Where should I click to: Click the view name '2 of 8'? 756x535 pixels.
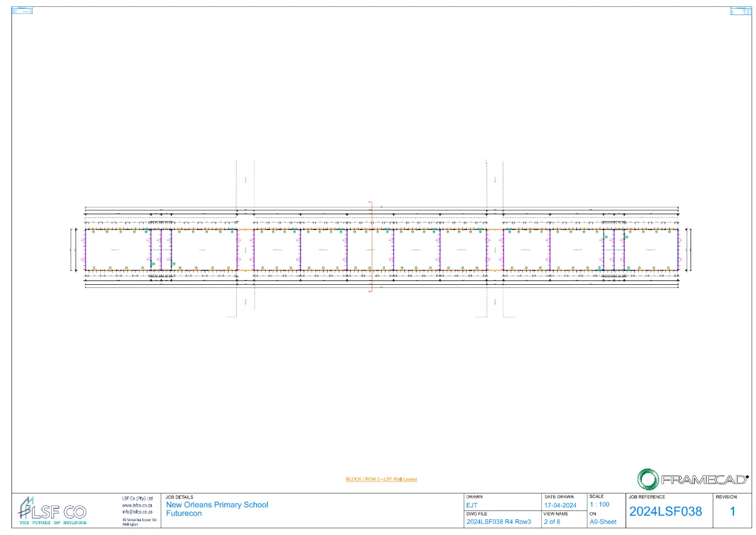click(552, 522)
